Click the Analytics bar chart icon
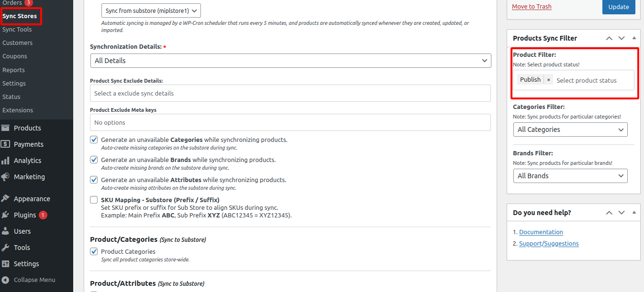644x292 pixels. click(6, 161)
